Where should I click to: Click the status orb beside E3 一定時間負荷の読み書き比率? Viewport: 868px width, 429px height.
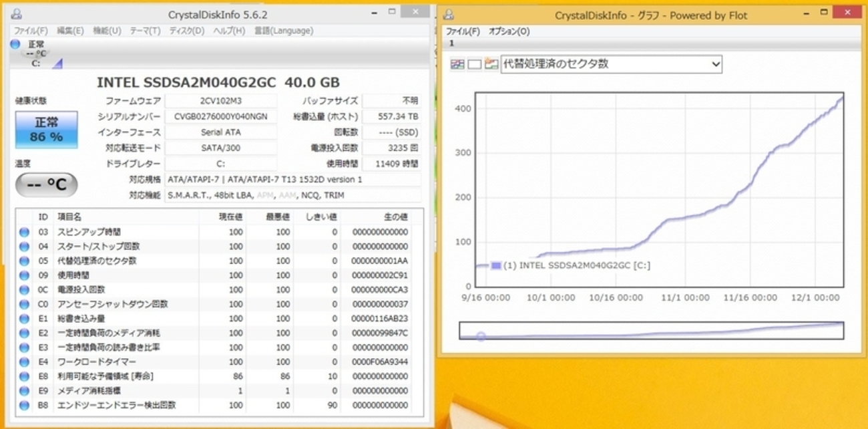25,347
